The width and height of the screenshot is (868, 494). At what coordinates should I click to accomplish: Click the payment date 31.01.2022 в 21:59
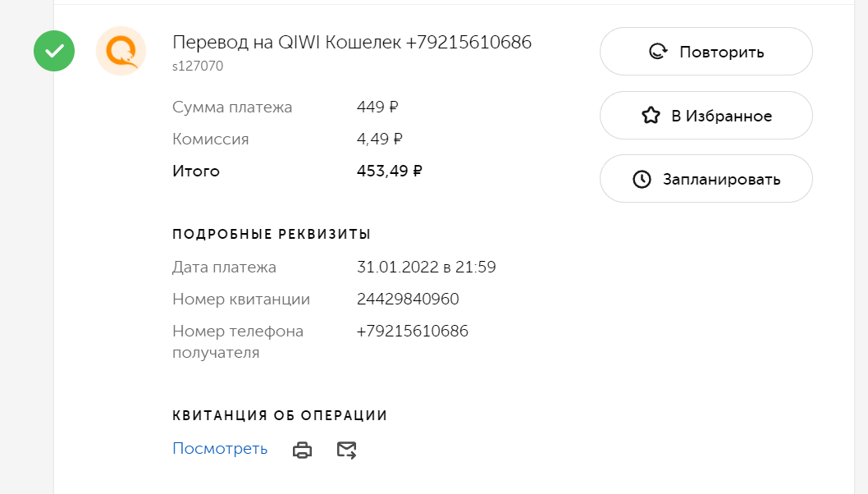(427, 267)
